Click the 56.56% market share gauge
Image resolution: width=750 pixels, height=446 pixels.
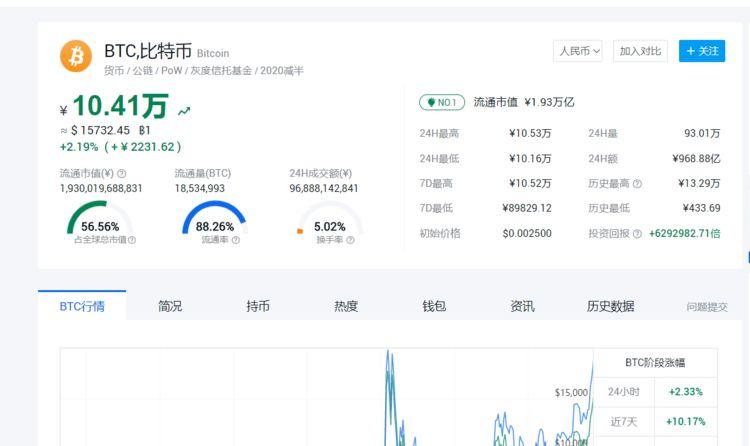pos(100,218)
